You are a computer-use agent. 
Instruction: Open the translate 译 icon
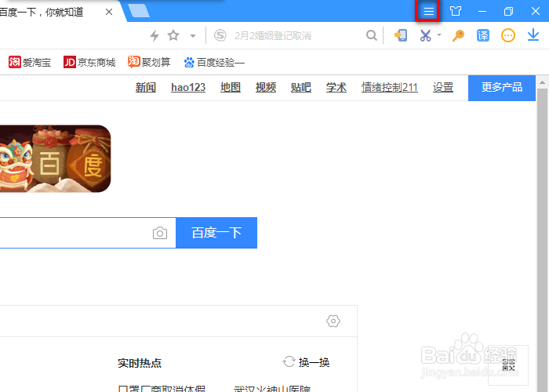coord(483,35)
